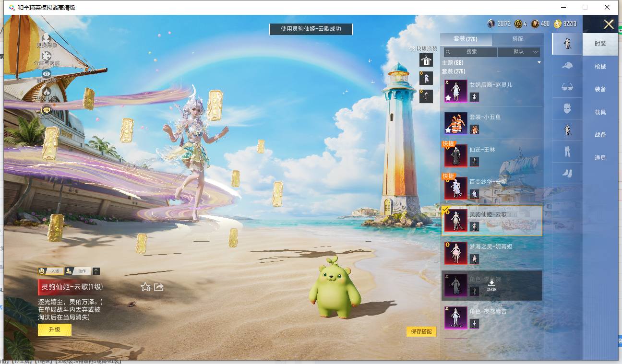Open the 枪械 firearms tab
The image size is (622, 364).
point(600,67)
